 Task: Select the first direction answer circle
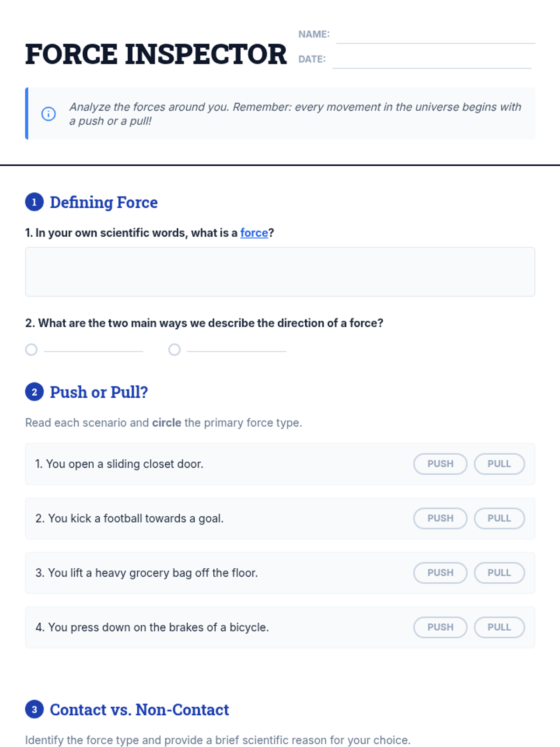pyautogui.click(x=31, y=350)
